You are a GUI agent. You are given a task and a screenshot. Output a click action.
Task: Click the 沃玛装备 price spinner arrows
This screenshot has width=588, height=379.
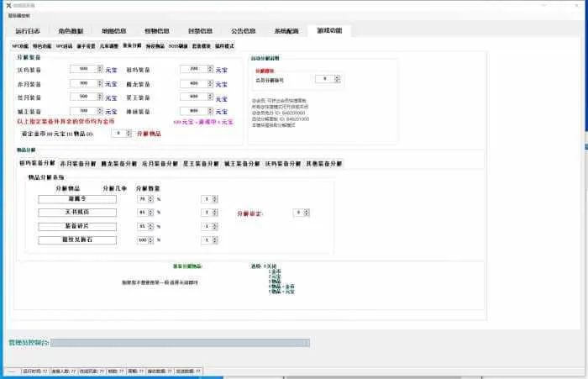(x=100, y=69)
